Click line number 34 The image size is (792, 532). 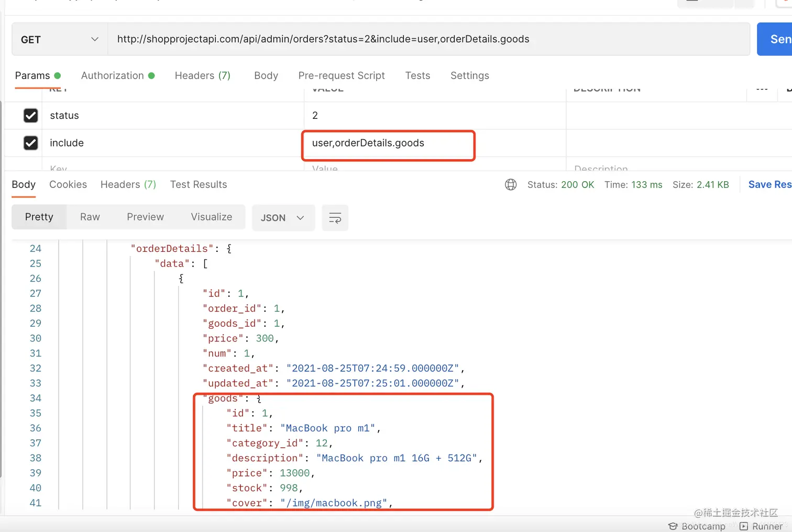(36, 398)
